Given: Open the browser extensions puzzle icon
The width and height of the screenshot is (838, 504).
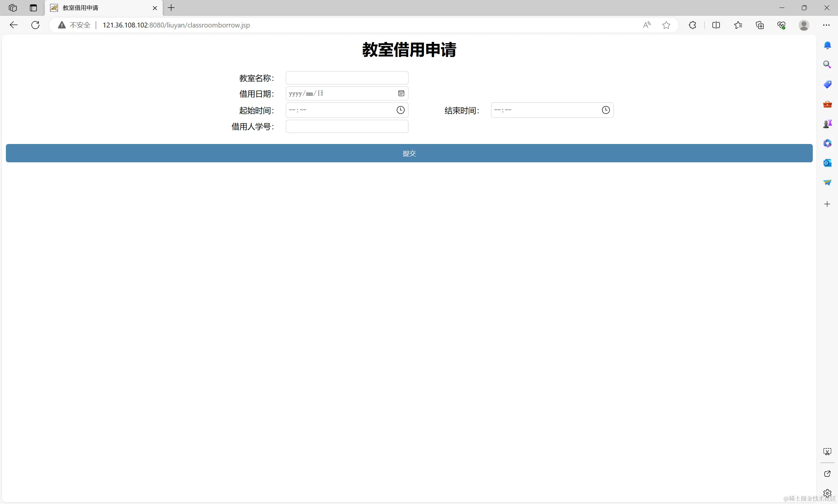Looking at the screenshot, I should click(692, 25).
